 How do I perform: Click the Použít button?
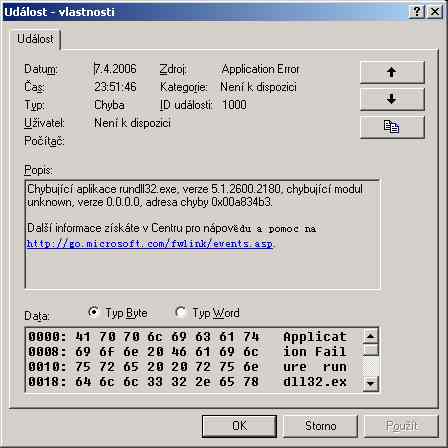(x=401, y=426)
